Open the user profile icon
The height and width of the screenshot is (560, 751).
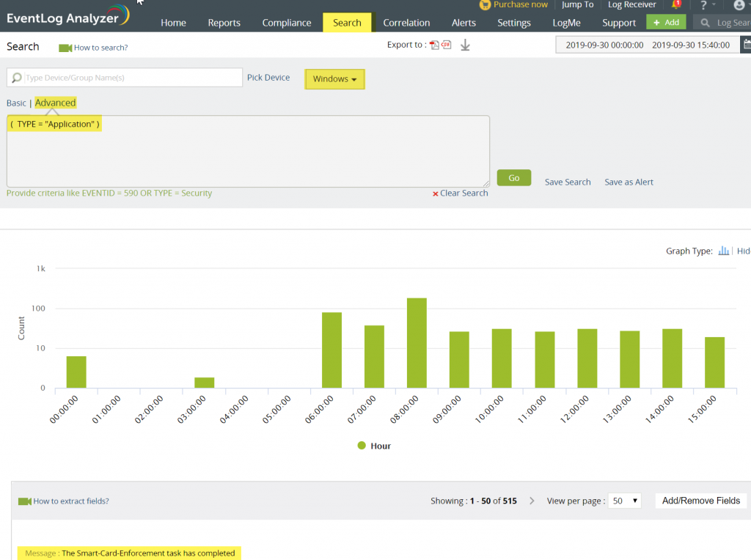(739, 5)
